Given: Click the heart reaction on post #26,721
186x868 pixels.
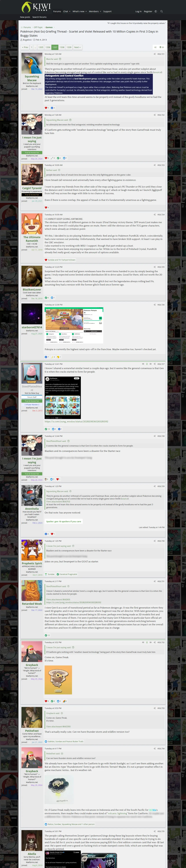Looking at the screenshot, I should [x=46, y=108].
